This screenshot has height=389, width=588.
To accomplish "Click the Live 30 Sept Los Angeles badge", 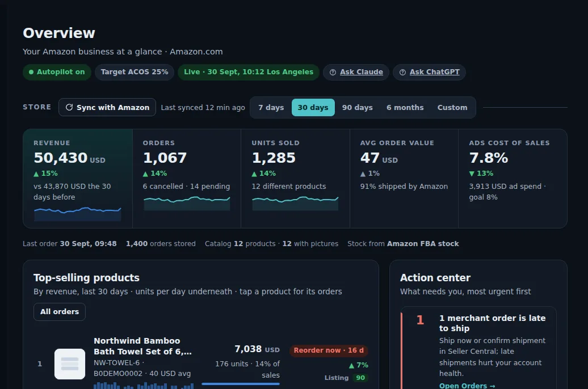I will (248, 72).
